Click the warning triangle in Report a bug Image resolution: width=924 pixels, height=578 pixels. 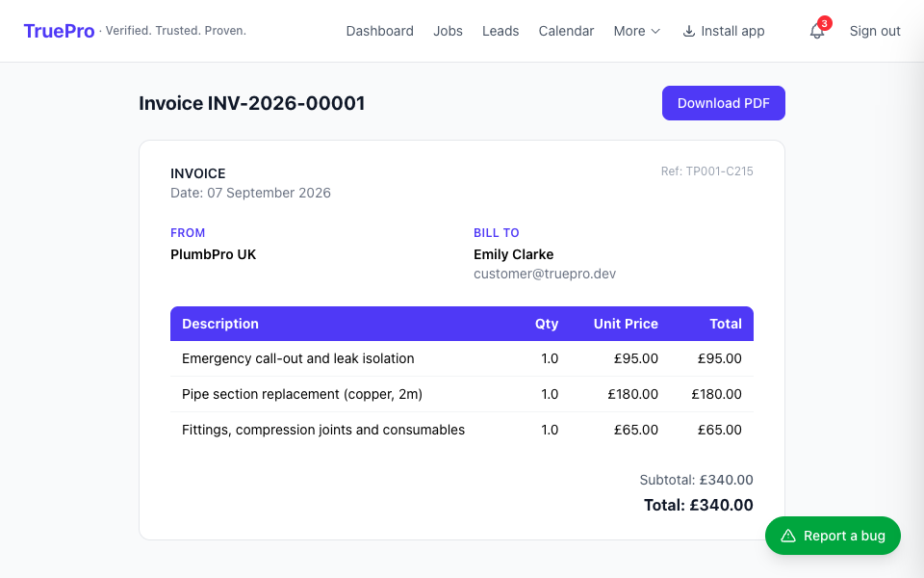click(788, 536)
